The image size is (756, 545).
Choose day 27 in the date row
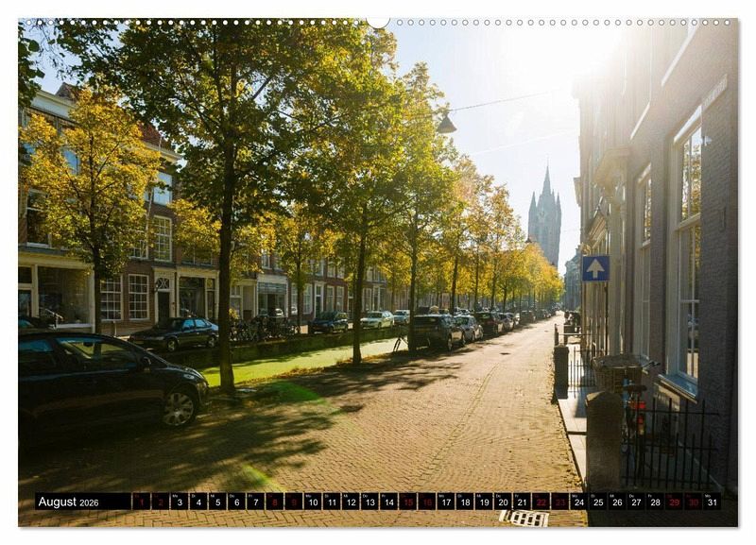(636, 502)
